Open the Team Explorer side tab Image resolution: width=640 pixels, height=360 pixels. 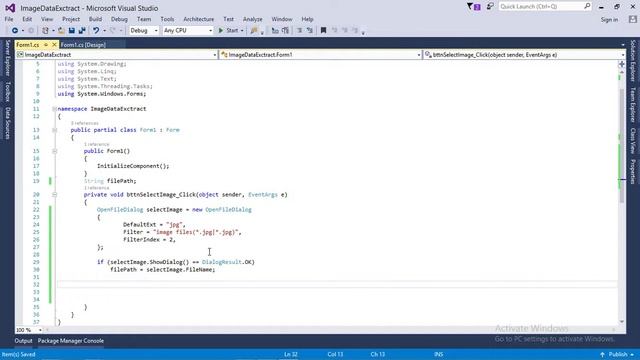click(x=633, y=104)
